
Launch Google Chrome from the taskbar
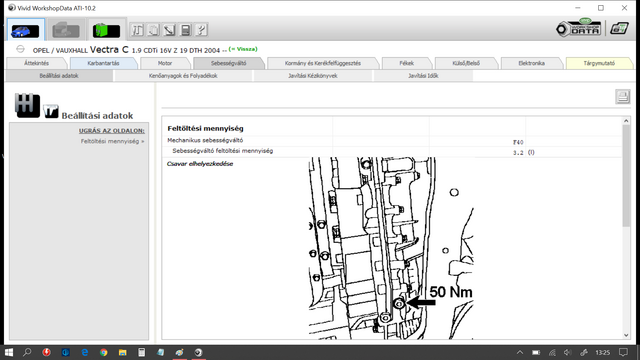(104, 352)
